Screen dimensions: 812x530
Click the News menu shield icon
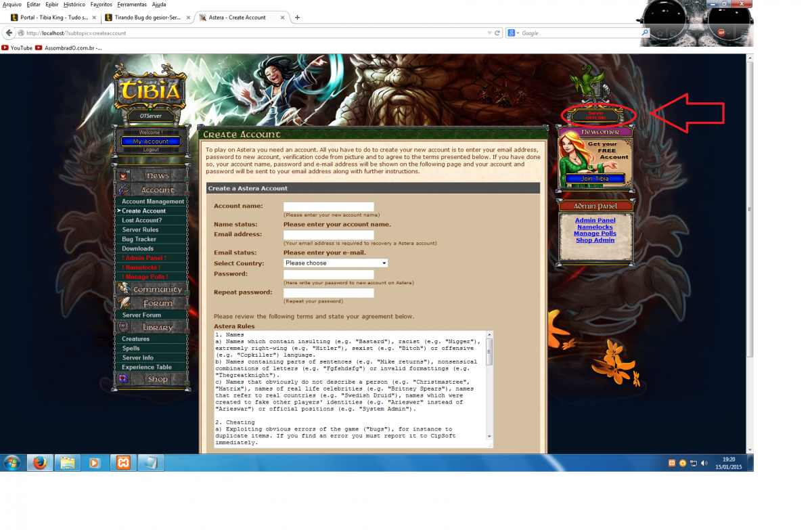coord(123,176)
